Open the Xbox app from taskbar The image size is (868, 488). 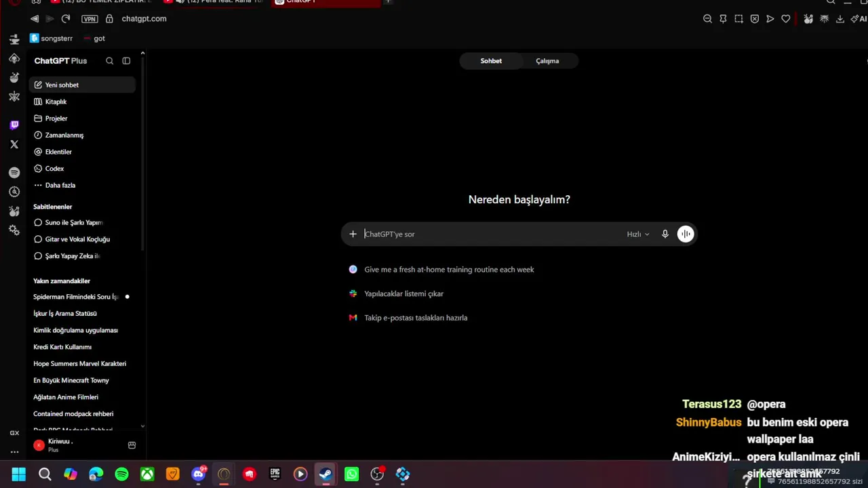tap(147, 474)
